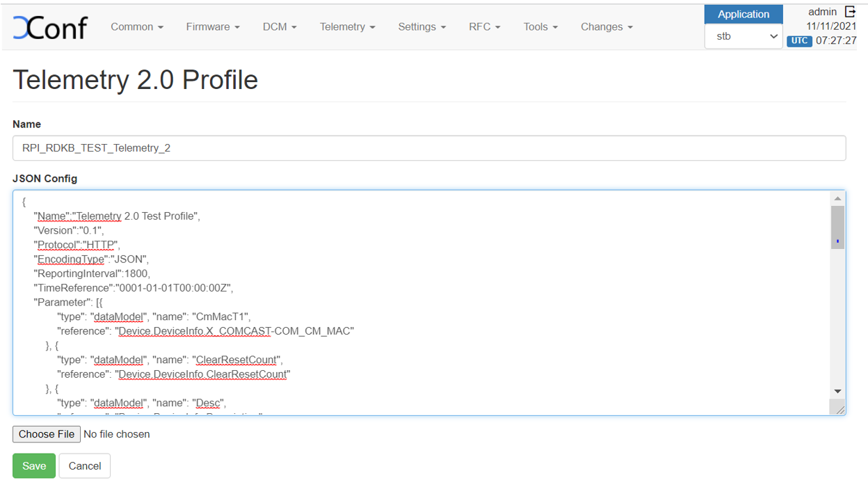Open the Changes menu

(x=606, y=27)
